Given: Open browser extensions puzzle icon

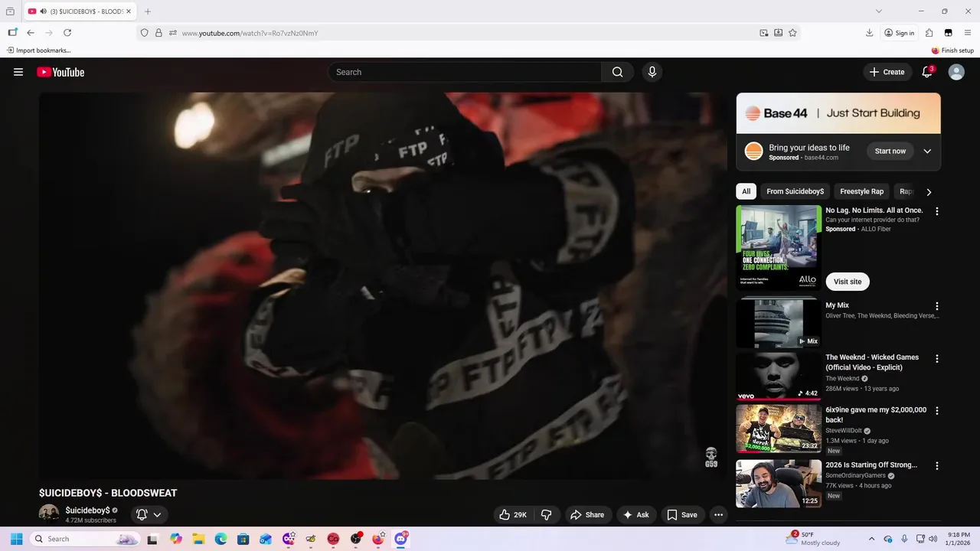Looking at the screenshot, I should (929, 33).
